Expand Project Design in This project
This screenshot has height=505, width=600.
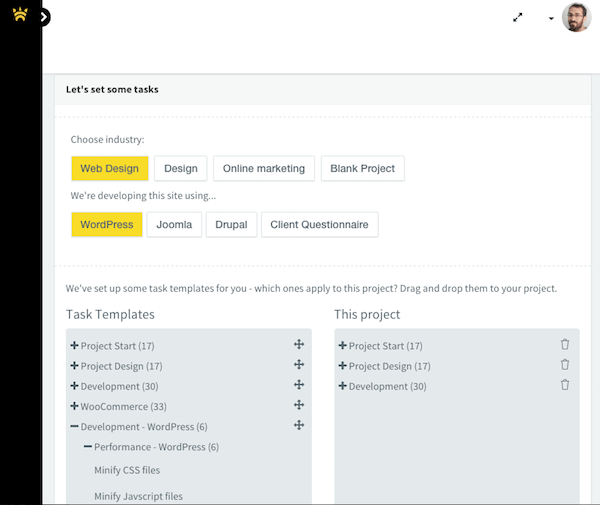pyautogui.click(x=342, y=366)
